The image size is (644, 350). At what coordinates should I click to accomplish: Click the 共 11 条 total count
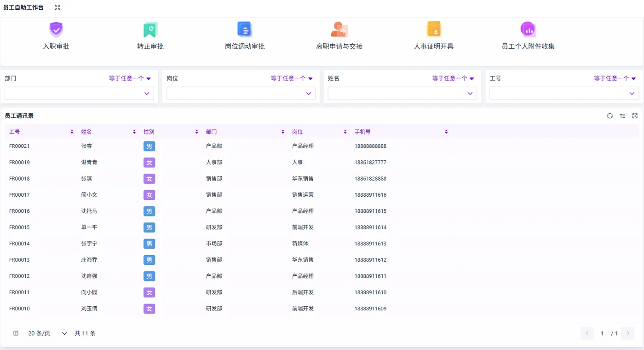point(85,333)
